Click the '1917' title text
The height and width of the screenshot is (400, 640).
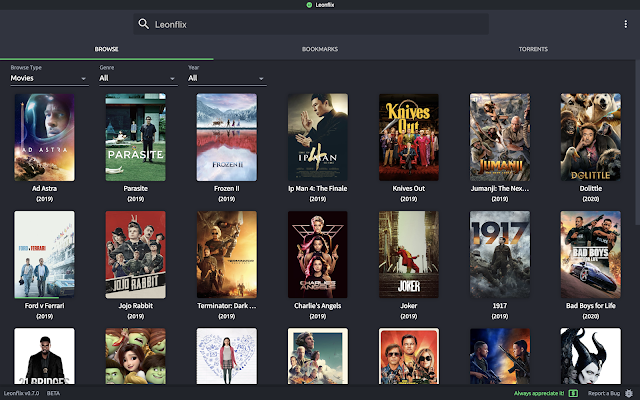tap(500, 306)
